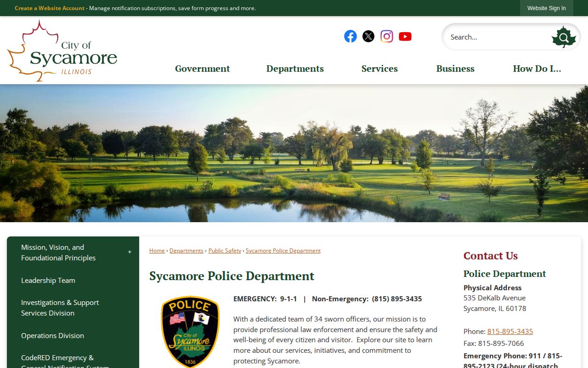The height and width of the screenshot is (368, 588).
Task: Click the Departments breadcrumb link
Action: click(x=187, y=251)
